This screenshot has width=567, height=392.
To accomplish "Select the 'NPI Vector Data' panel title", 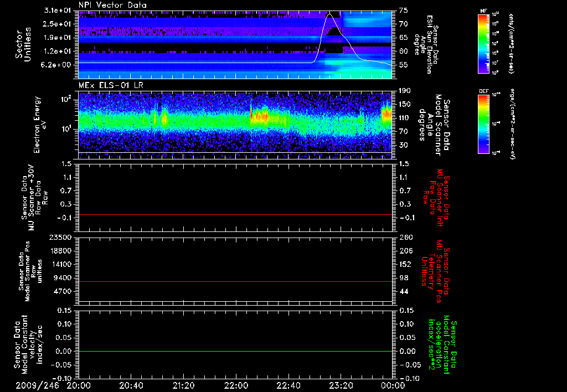I will (x=112, y=5).
